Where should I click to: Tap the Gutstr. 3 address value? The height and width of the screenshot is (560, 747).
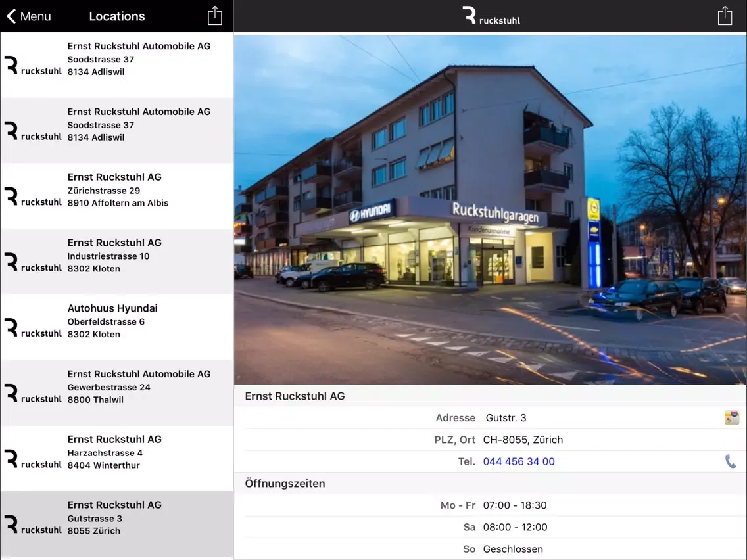click(x=506, y=417)
